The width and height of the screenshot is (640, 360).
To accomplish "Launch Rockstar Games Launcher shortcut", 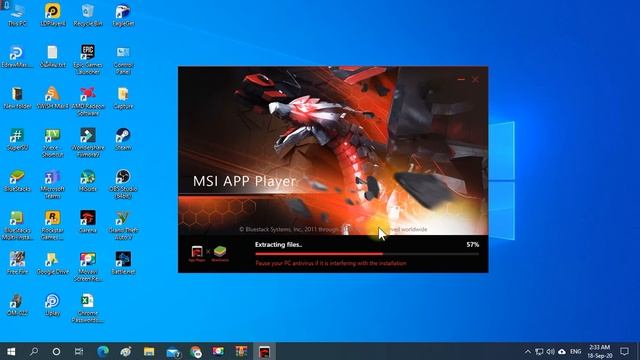I will click(53, 226).
